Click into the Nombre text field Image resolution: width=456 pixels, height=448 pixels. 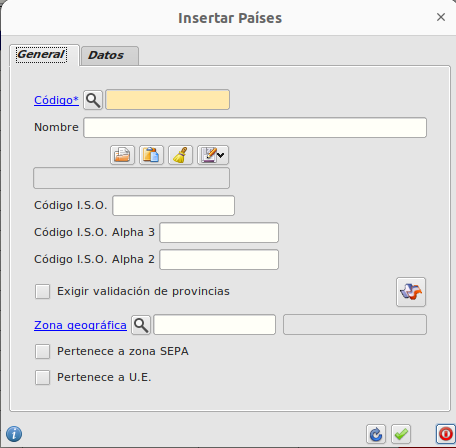(x=255, y=127)
